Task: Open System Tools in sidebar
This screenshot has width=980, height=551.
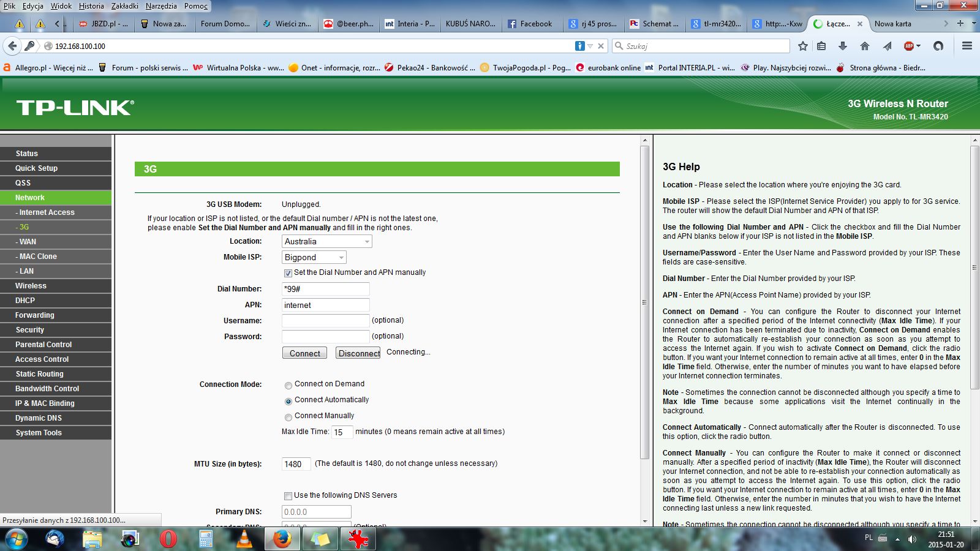Action: (56, 433)
